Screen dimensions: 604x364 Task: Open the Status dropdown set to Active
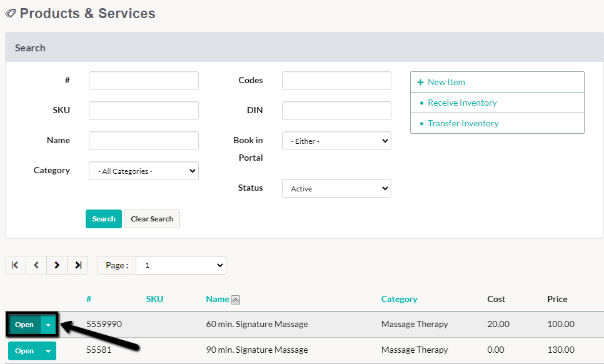tap(336, 188)
